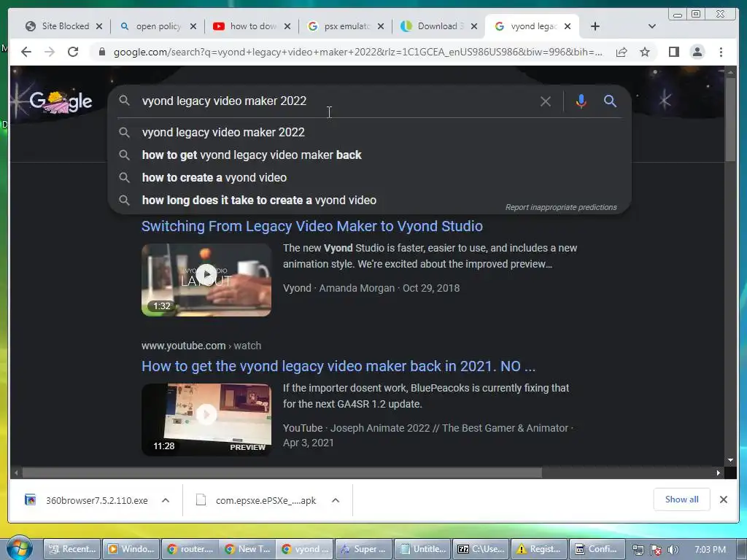Close the YouTube tab

pos(287,26)
